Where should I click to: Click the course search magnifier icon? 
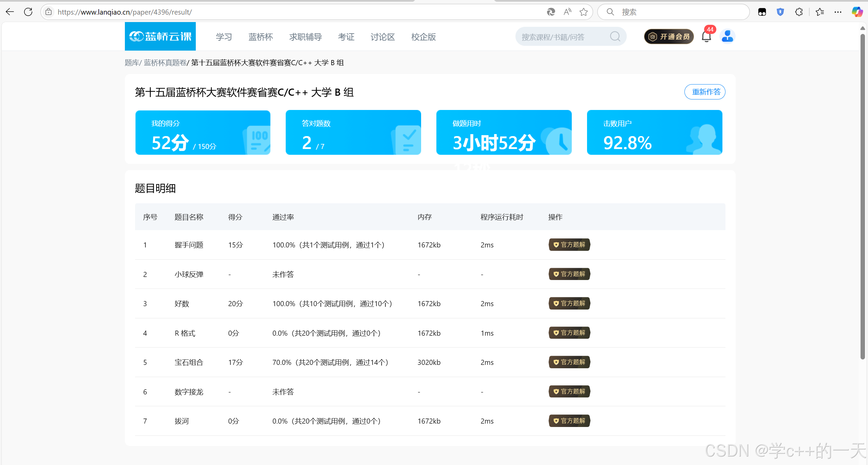(x=615, y=37)
